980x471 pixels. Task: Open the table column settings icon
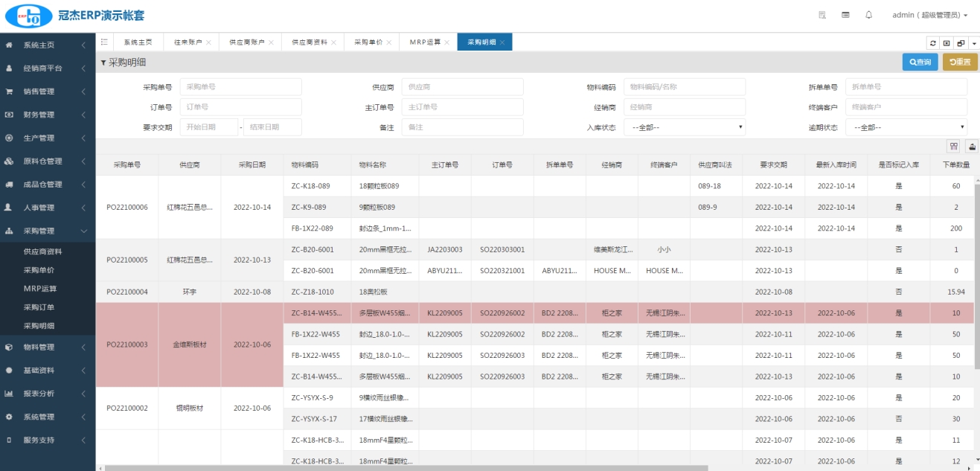point(953,146)
